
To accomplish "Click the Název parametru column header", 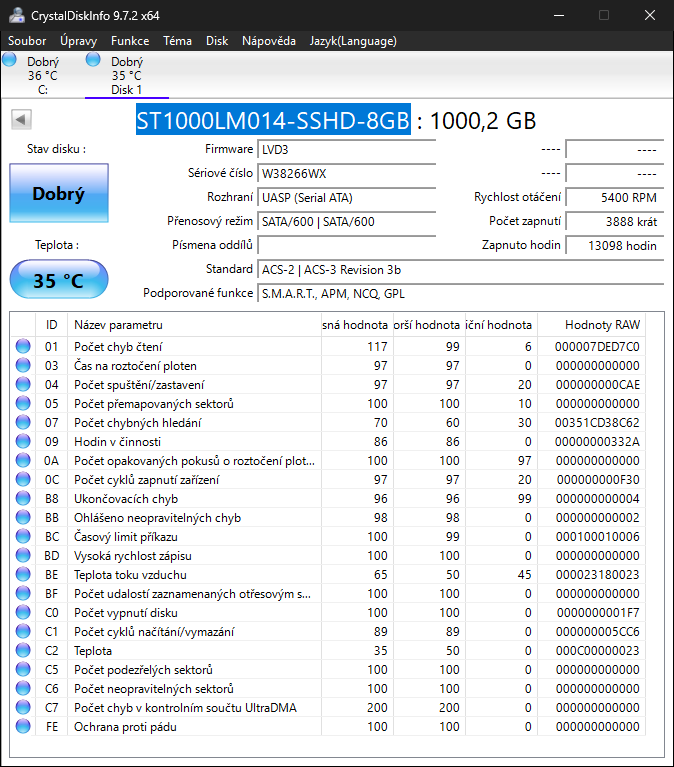I will click(194, 325).
